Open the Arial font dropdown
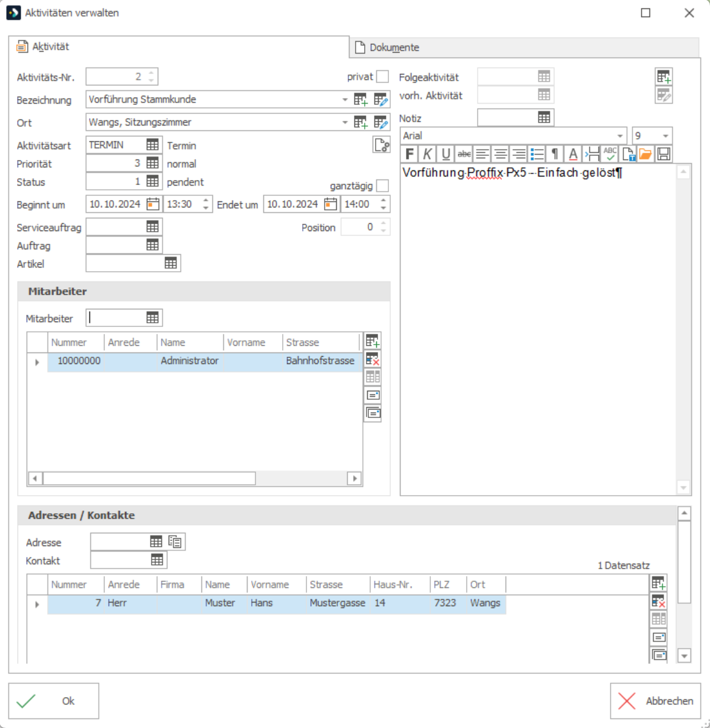Screen dimensions: 710x728 click(620, 136)
